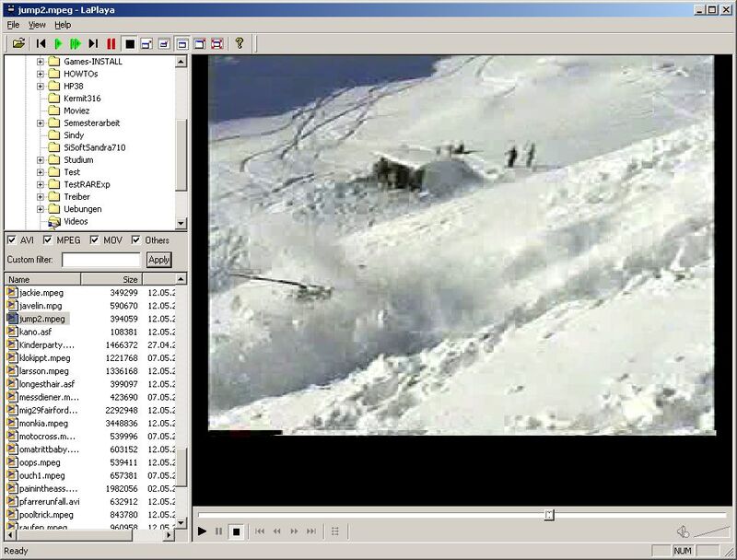Click the green double-arrow fast play icon
This screenshot has height=560, width=737.
point(76,43)
